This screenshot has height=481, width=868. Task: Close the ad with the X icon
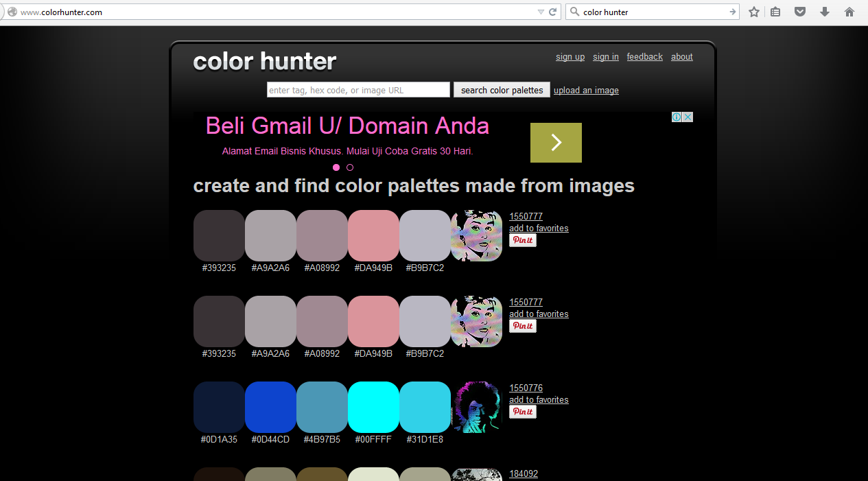(x=688, y=117)
